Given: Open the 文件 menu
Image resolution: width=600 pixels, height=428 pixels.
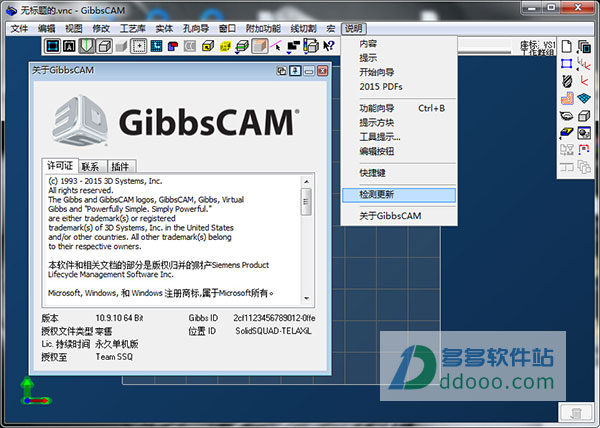Looking at the screenshot, I should click(19, 29).
